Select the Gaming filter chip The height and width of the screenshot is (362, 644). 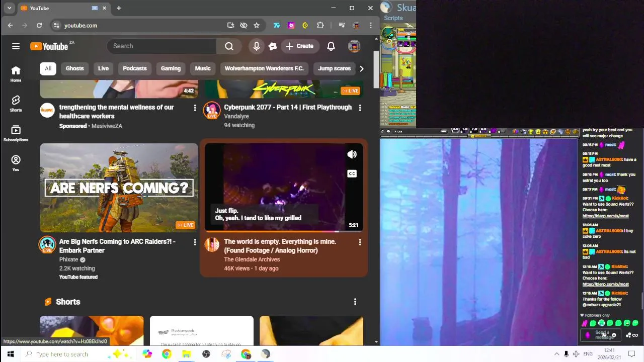(x=171, y=68)
